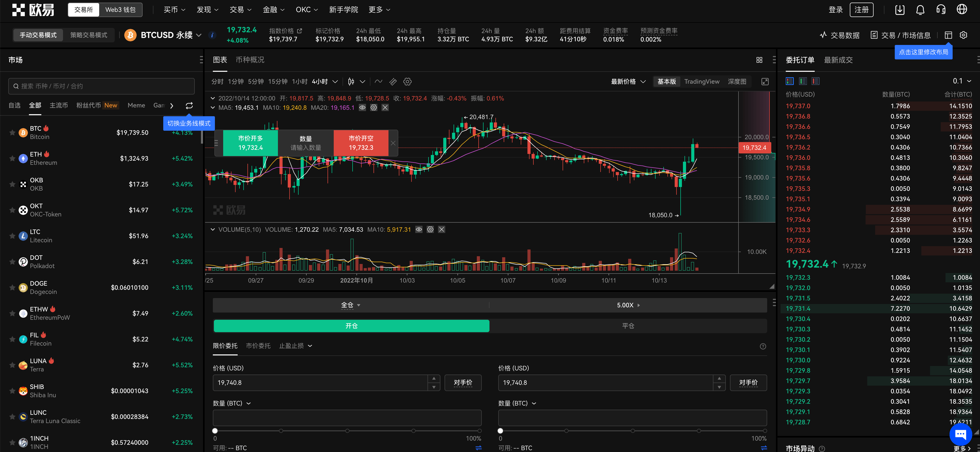This screenshot has width=980, height=452.
Task: Open indicators wave icon in chart toolbar
Action: point(378,81)
